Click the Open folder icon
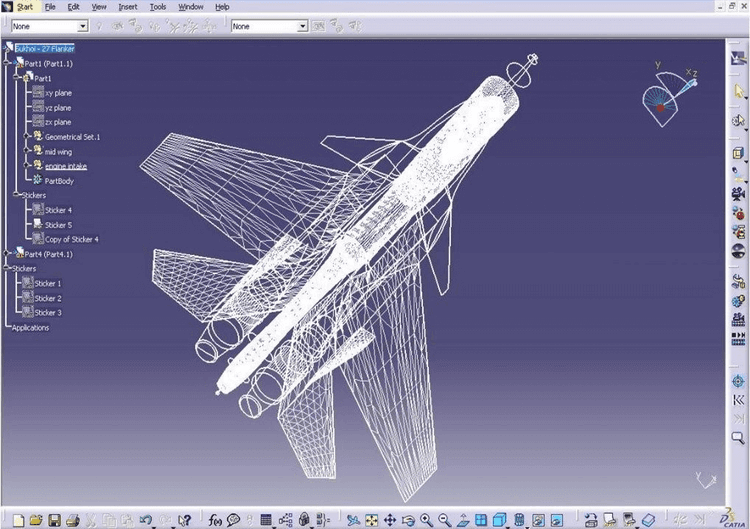 [x=36, y=520]
